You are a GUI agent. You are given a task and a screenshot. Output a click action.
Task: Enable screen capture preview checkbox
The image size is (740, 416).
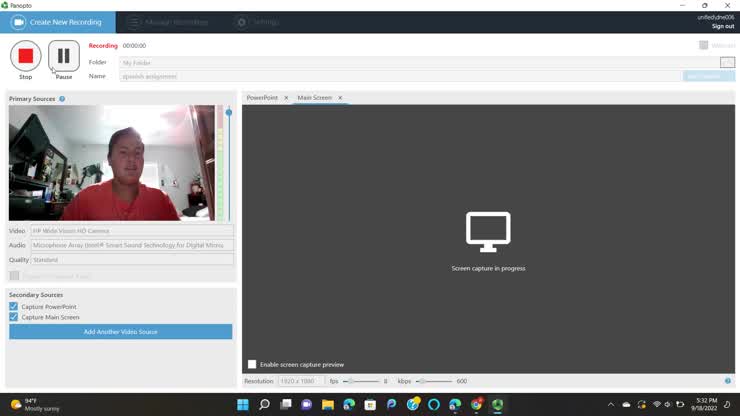point(252,364)
